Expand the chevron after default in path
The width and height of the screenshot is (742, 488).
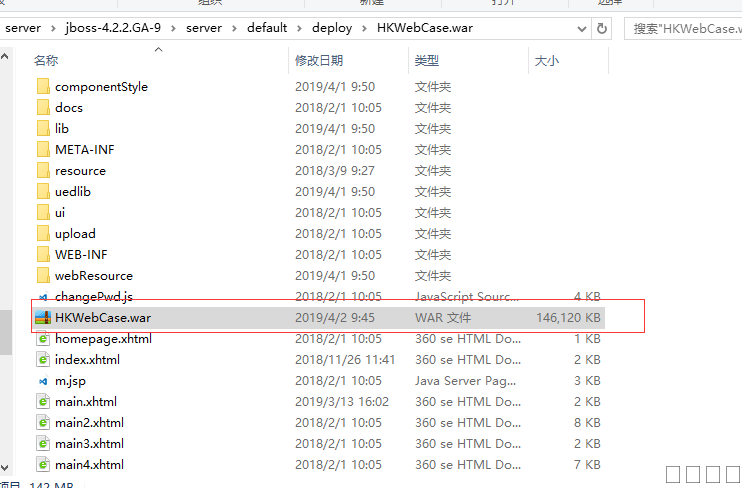click(300, 28)
